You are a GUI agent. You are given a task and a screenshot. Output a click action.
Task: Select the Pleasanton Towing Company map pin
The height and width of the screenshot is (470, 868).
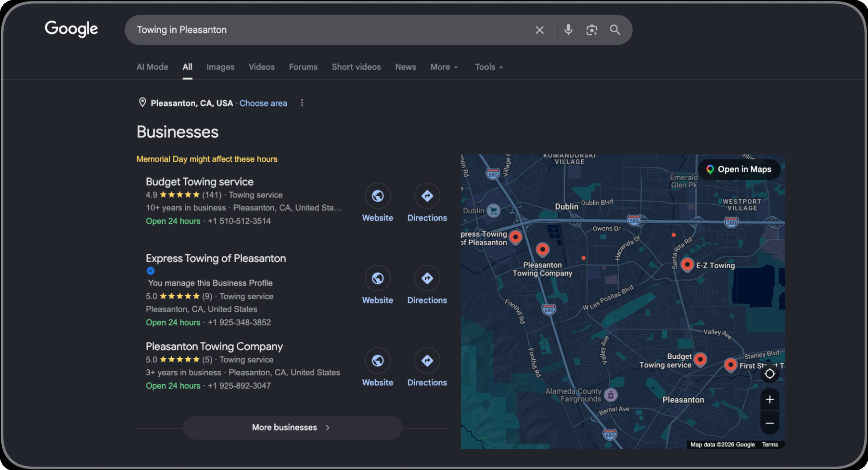[542, 249]
